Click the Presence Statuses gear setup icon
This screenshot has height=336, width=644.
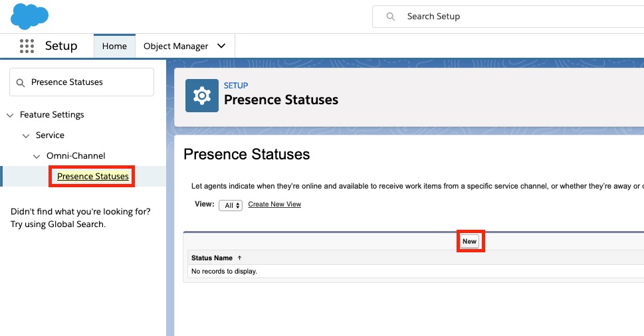tap(201, 96)
